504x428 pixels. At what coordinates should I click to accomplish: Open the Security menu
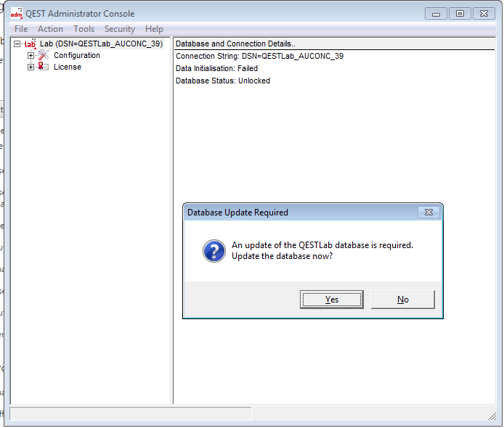coord(119,29)
